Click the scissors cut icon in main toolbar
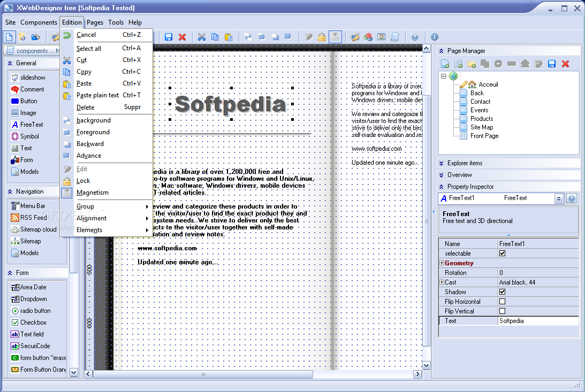This screenshot has width=585, height=392. (x=201, y=37)
